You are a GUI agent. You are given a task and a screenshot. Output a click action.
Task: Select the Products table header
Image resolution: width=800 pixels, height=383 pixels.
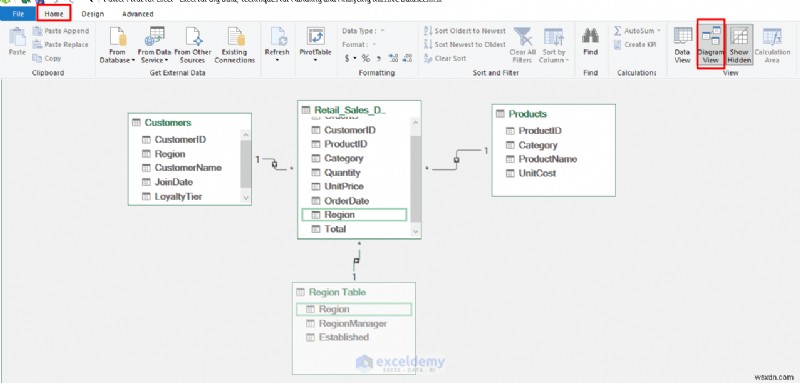(528, 114)
